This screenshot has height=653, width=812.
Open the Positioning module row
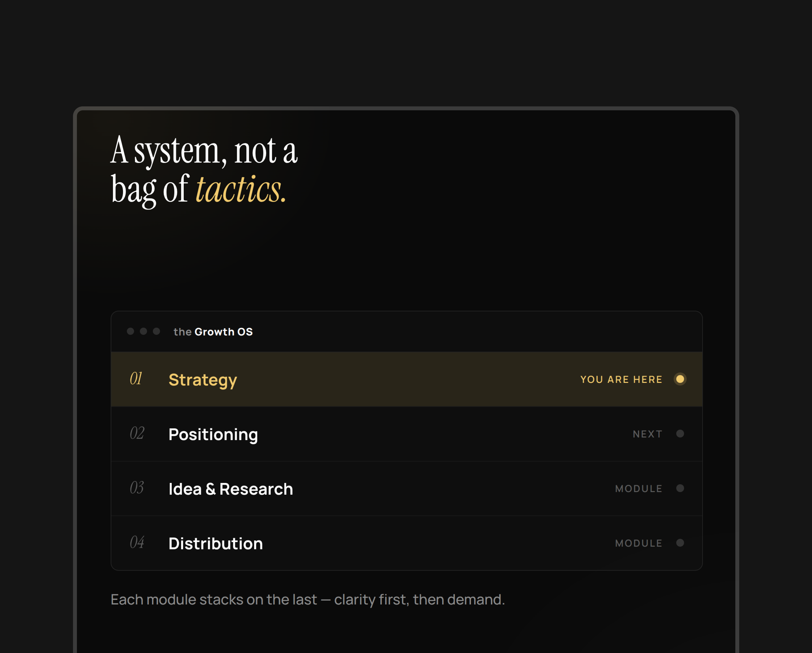tap(406, 434)
